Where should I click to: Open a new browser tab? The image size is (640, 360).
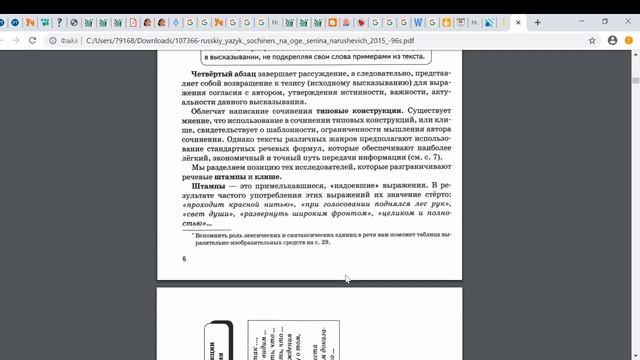tap(538, 23)
